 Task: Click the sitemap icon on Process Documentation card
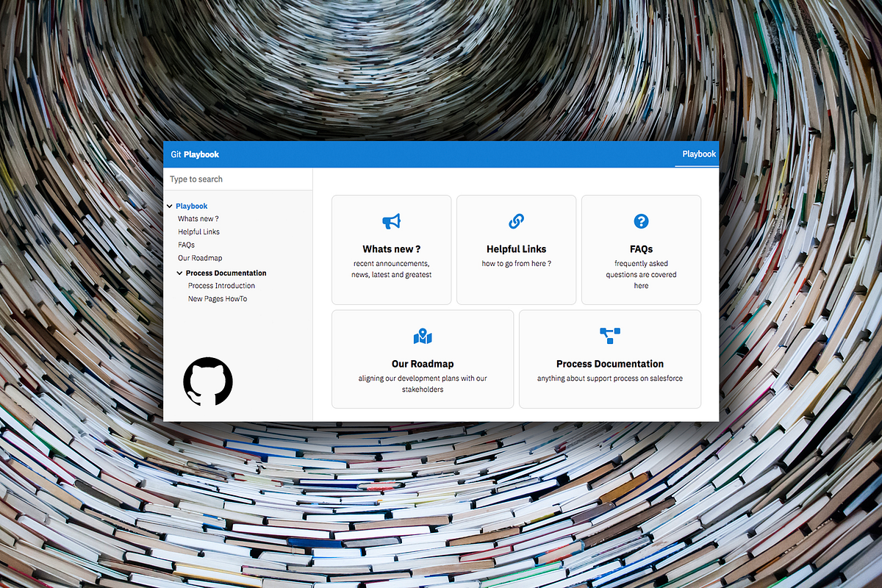[609, 337]
